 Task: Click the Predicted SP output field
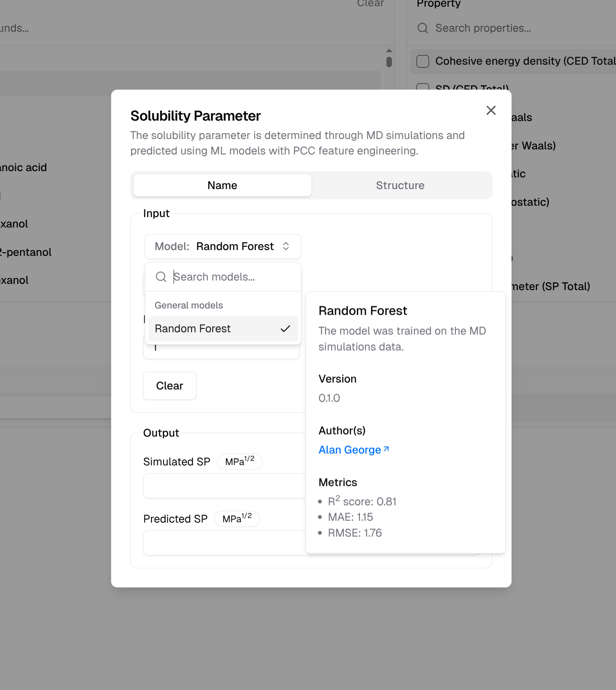225,543
